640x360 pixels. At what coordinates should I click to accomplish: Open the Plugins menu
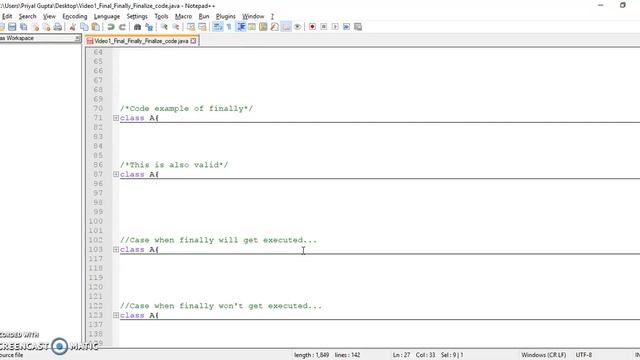(x=226, y=16)
